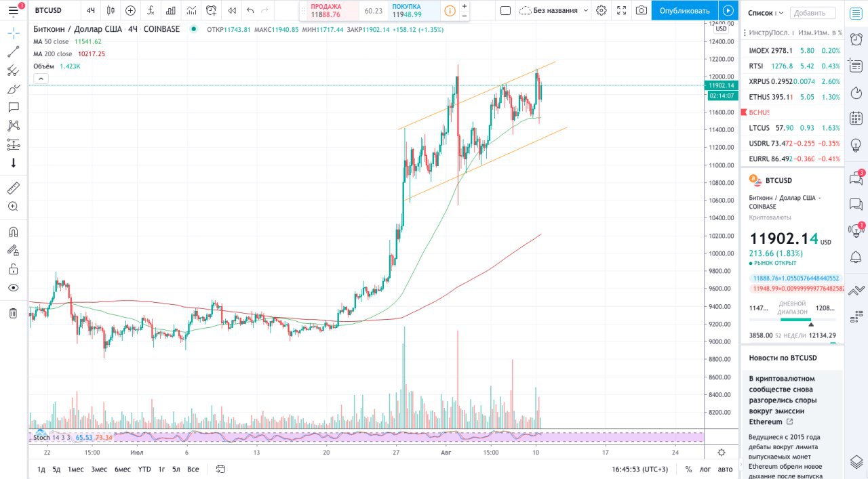The height and width of the screenshot is (479, 868).
Task: Start bar replay mode
Action: (x=232, y=10)
